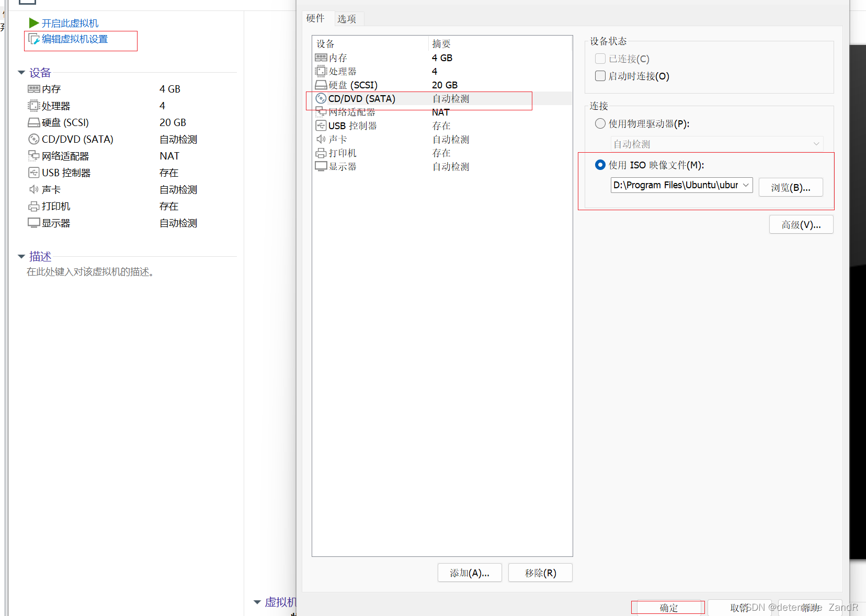Click memory icon in left device list
The height and width of the screenshot is (616, 866).
pyautogui.click(x=34, y=89)
